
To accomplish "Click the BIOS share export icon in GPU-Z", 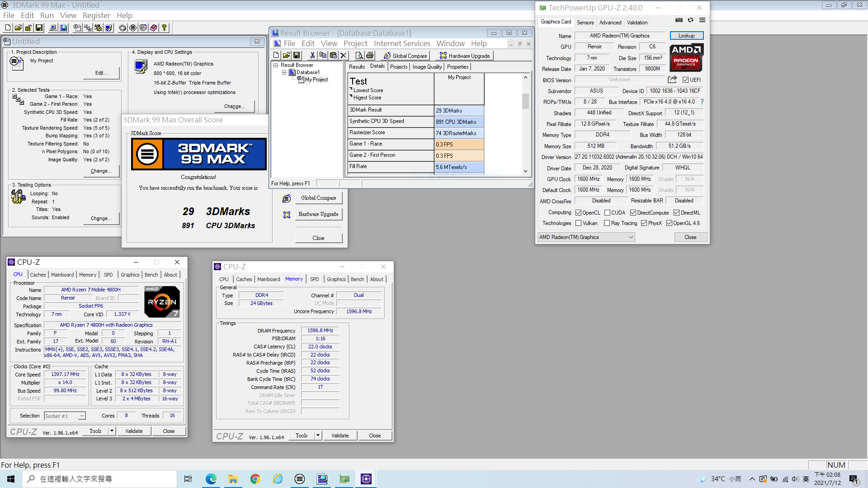I will point(672,80).
